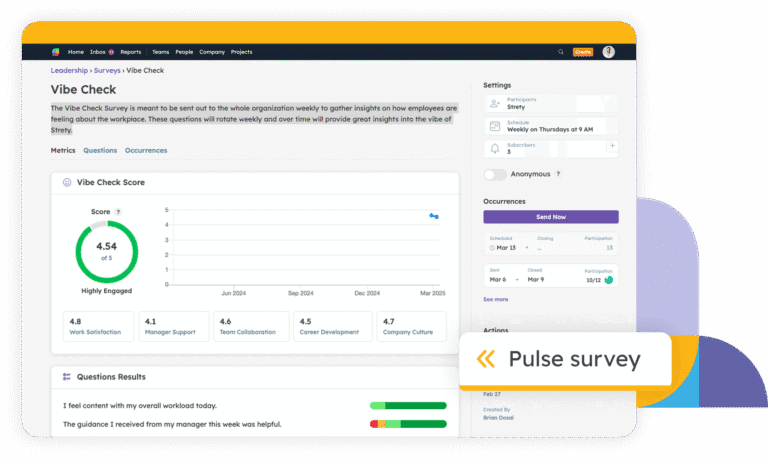Open Brian Dosal creator link
This screenshot has width=768, height=458.
click(498, 418)
